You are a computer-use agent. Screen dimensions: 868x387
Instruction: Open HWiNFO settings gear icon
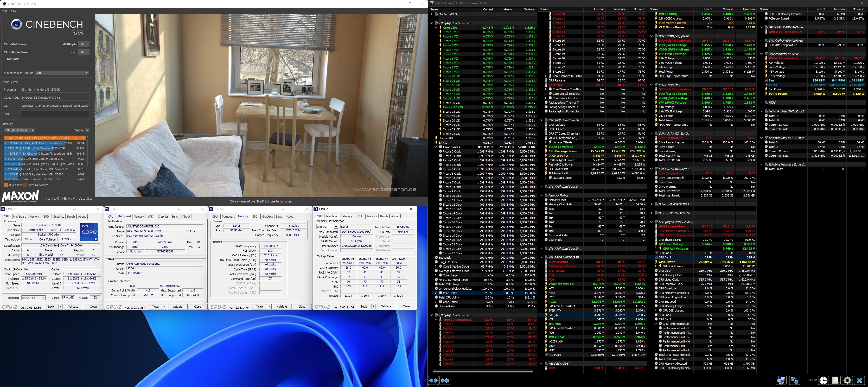pos(847,380)
